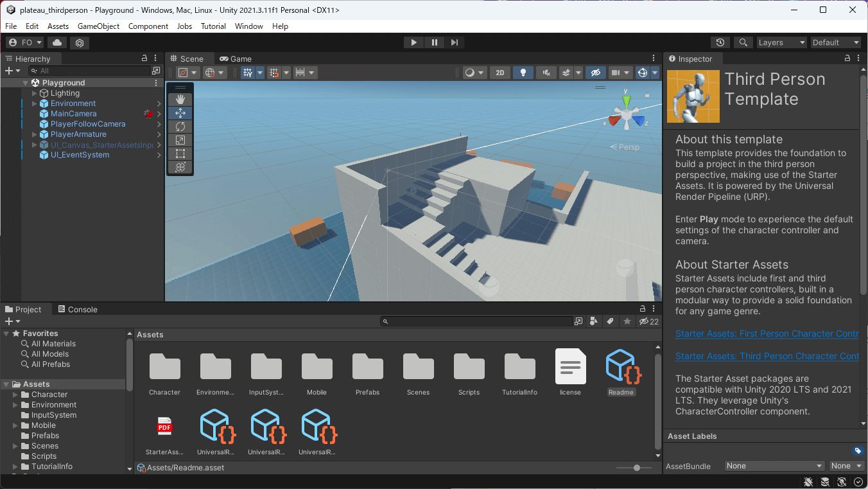Toggle scene visibility hidden objects eye
The height and width of the screenshot is (489, 868).
595,73
